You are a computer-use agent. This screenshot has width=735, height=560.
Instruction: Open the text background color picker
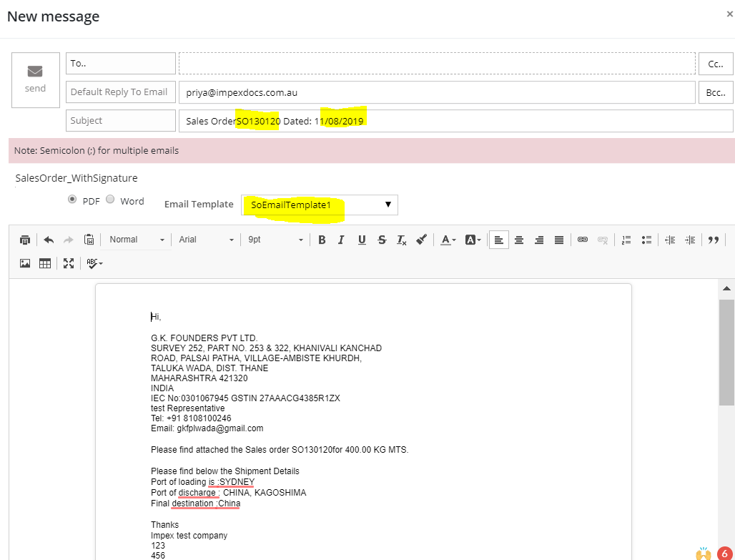pyautogui.click(x=473, y=240)
